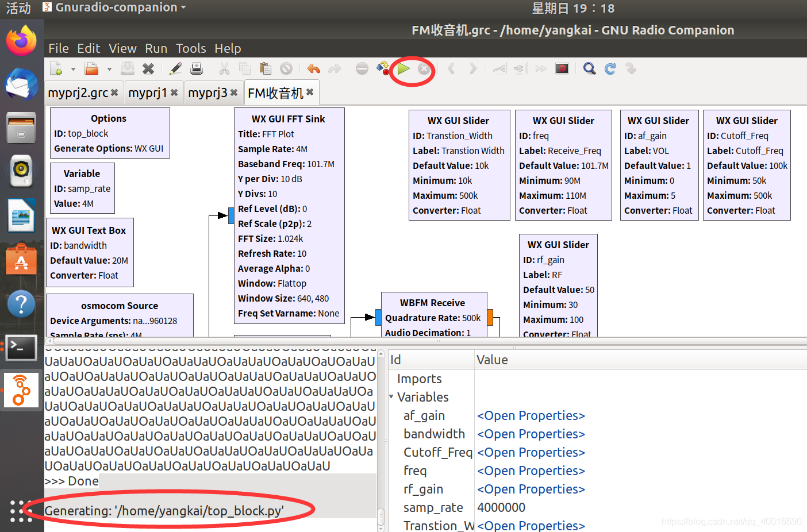Click the console panel vertical scrollbar
The image size is (807, 532).
(x=381, y=440)
